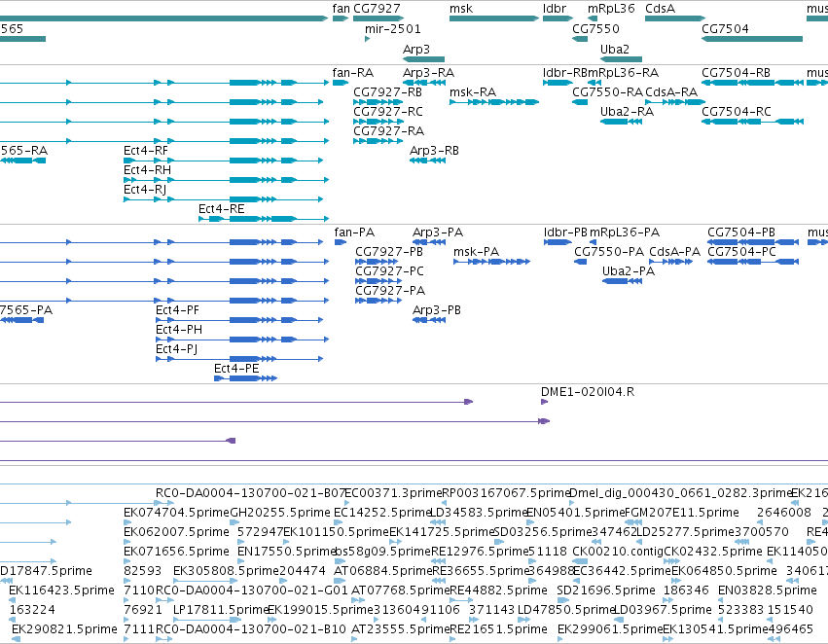This screenshot has width=828, height=644.
Task: Select the CG7504-PC protein label
Action: 742,252
